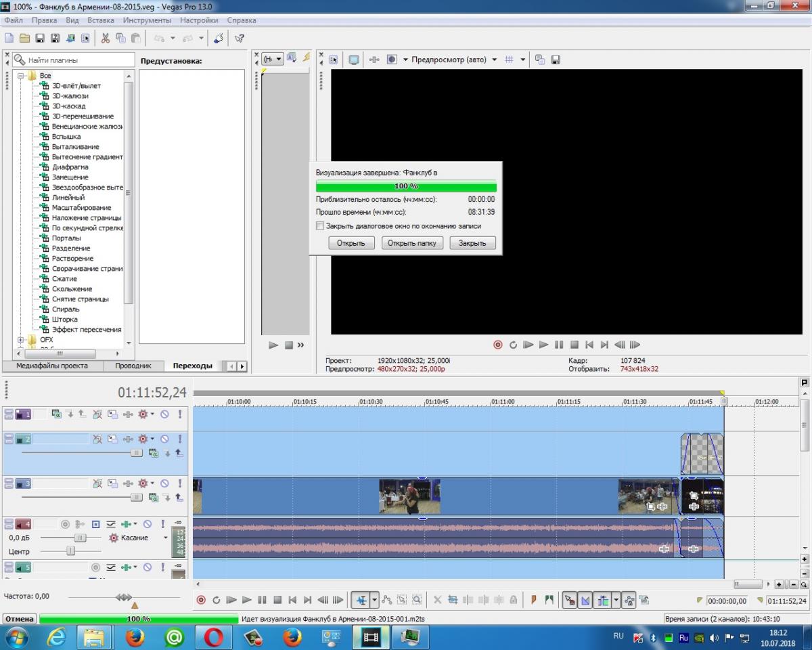
Task: Click the Save Snapshot icon above the preview
Action: [556, 60]
